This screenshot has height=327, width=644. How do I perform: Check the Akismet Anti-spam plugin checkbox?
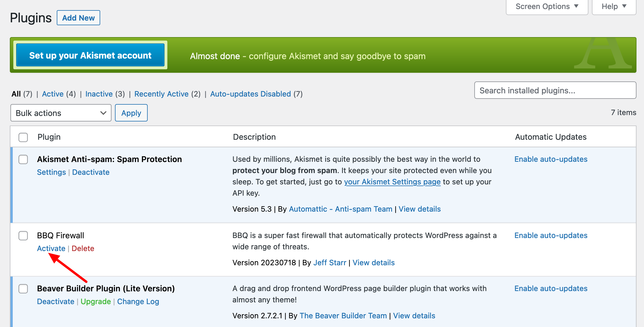click(x=23, y=159)
